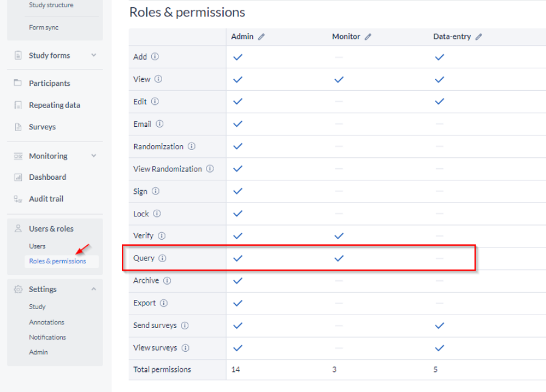This screenshot has width=546, height=392.
Task: Click the info icon beside Export
Action: click(164, 303)
